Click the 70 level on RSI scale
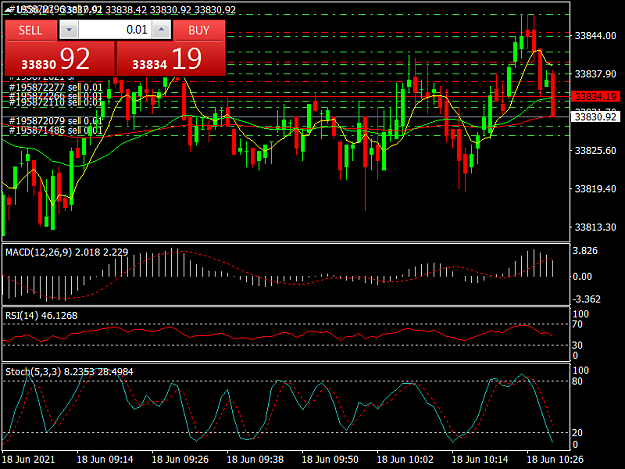 click(x=578, y=324)
